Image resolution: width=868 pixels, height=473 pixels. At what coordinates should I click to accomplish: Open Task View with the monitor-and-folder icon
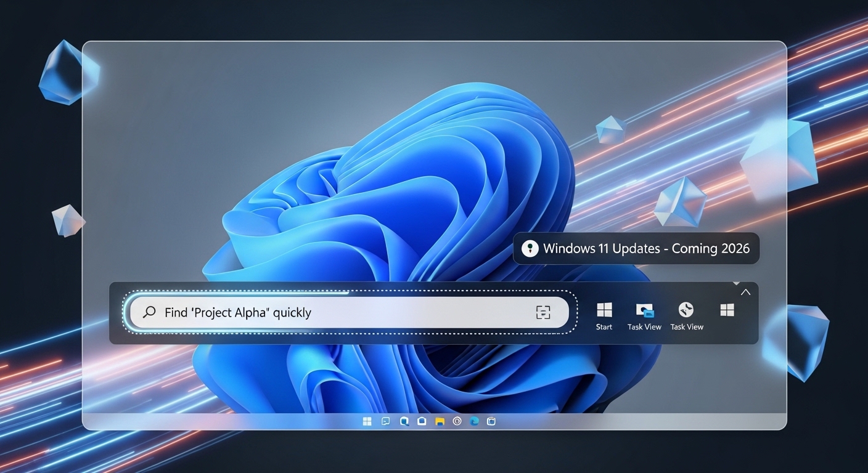click(x=644, y=310)
